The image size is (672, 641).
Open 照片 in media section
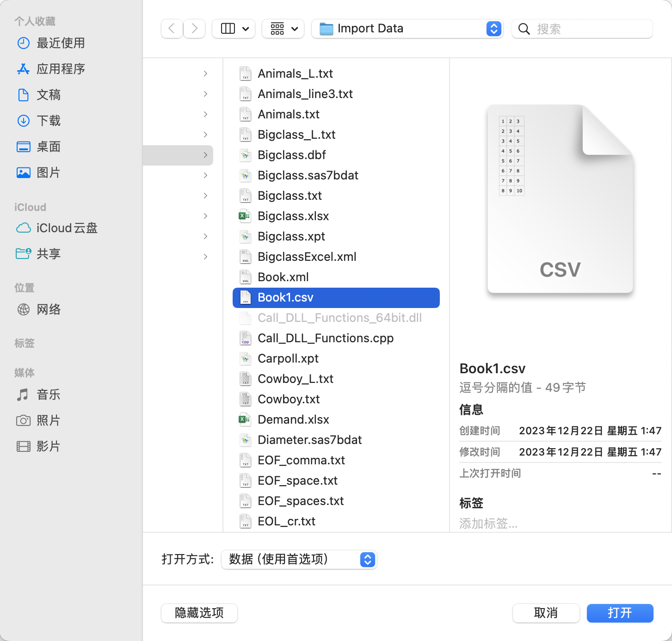[39, 420]
